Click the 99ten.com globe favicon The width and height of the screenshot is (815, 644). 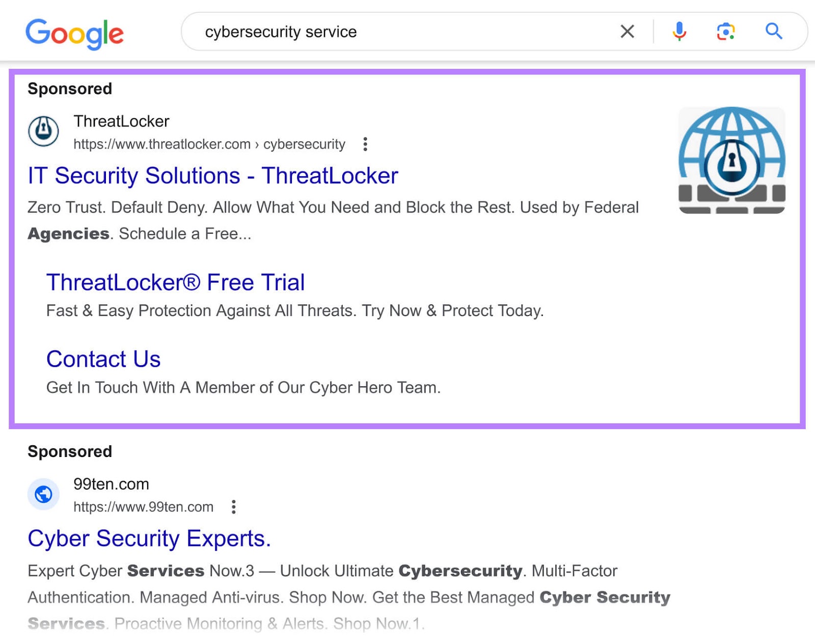tap(43, 494)
